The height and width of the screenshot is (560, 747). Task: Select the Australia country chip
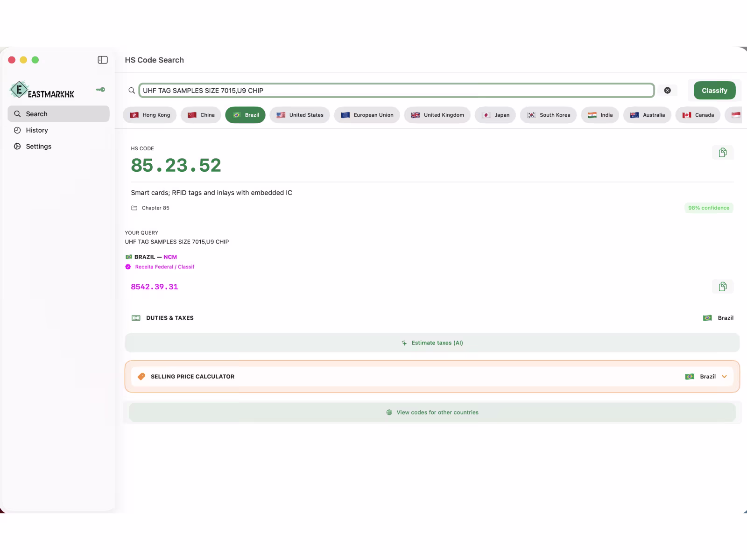pos(648,115)
